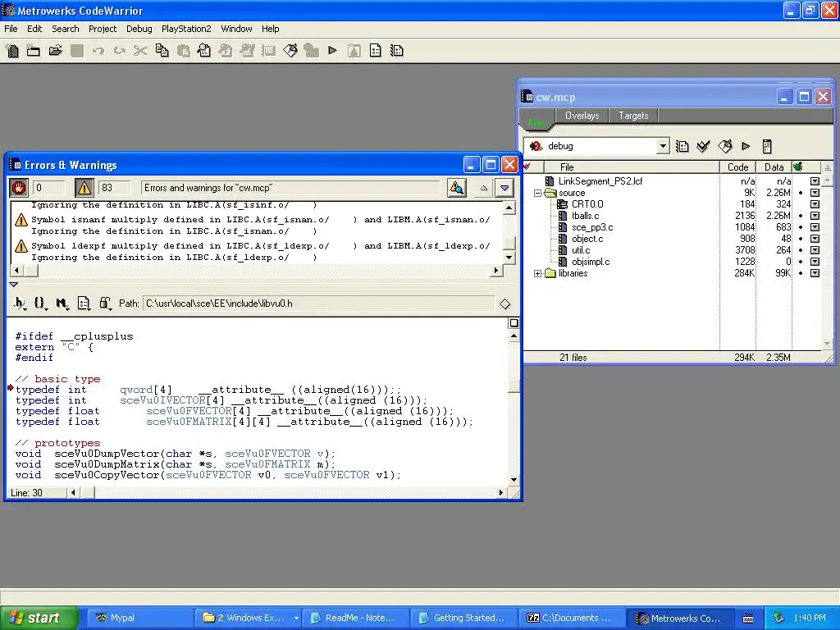
Task: Open the Debug menu
Action: [x=139, y=29]
